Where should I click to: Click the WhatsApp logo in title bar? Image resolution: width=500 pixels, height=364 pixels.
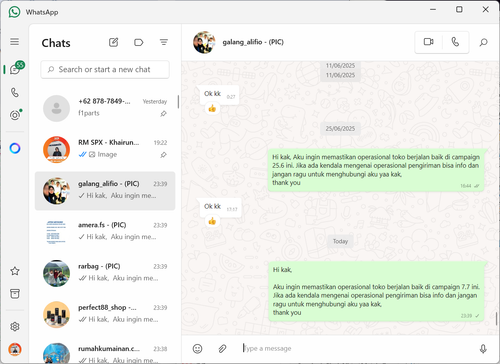point(14,12)
